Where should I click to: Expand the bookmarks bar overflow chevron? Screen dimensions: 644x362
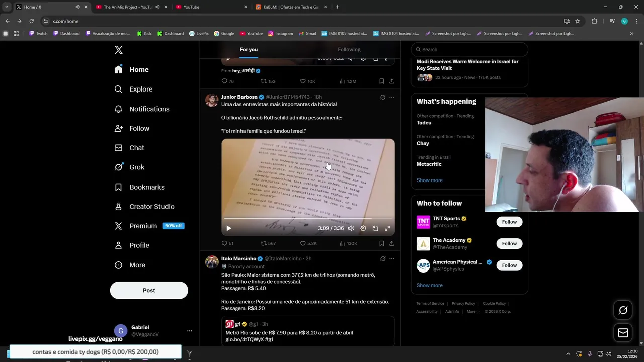tap(632, 34)
